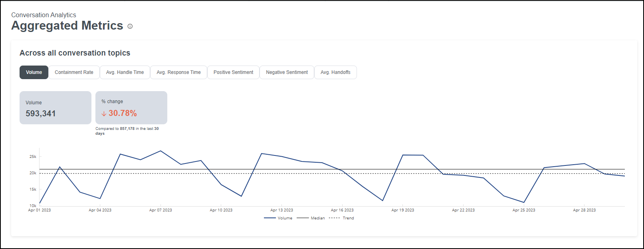This screenshot has height=249, width=644.
Task: Click the 30.78% change summary card
Action: (x=131, y=108)
